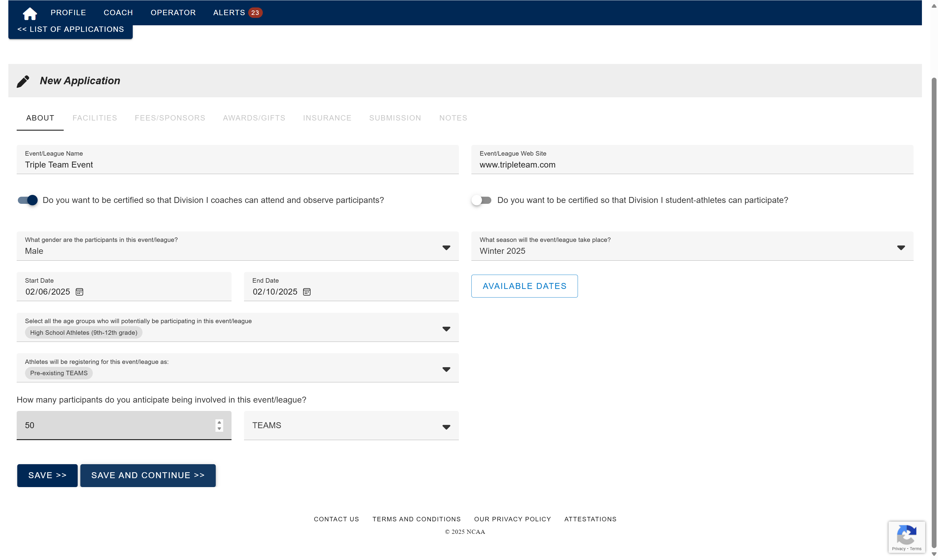Viewport: 938px width, 560px height.
Task: Switch to the FACILITIES tab
Action: coord(95,118)
